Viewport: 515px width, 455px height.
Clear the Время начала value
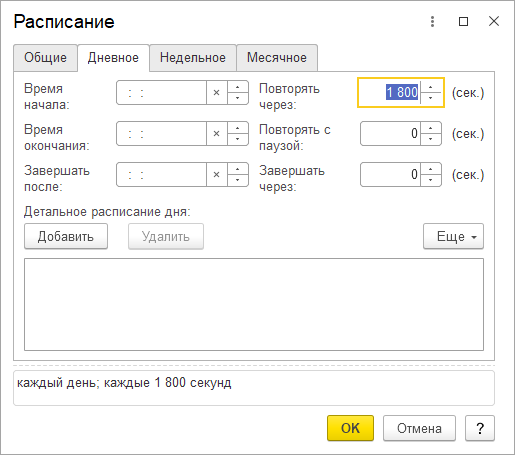(216, 92)
